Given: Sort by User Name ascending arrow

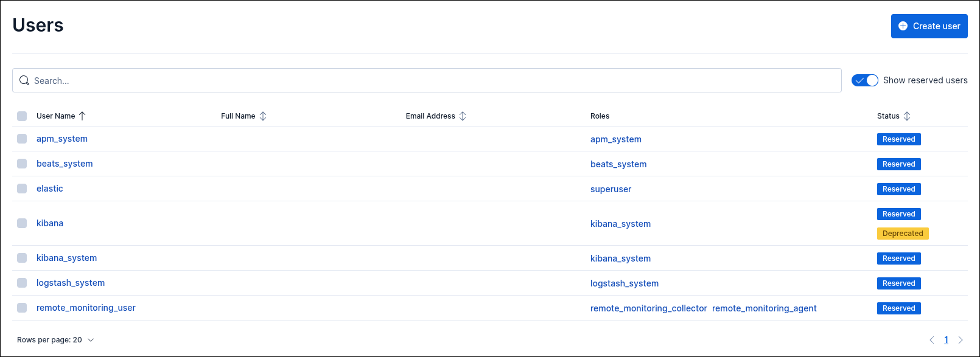Looking at the screenshot, I should pos(82,116).
